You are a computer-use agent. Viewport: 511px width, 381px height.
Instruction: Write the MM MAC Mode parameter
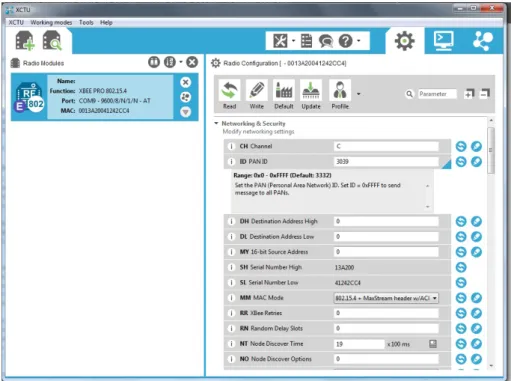tap(476, 298)
